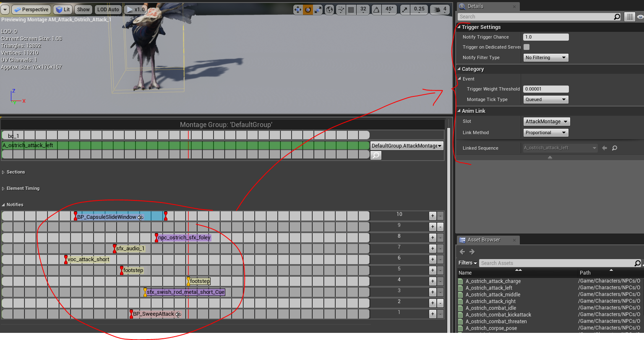The height and width of the screenshot is (340, 644).
Task: Select the scale gizmo tool
Action: coord(318,10)
